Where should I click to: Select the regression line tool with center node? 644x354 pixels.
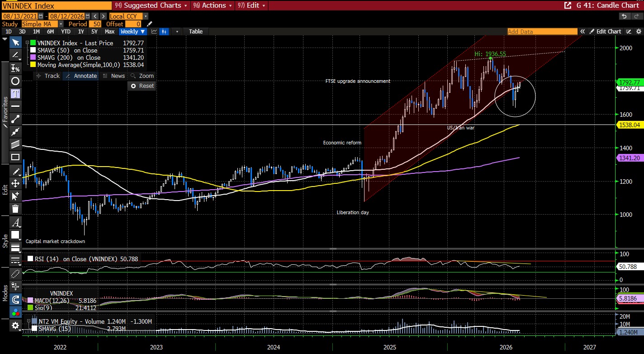(15, 132)
